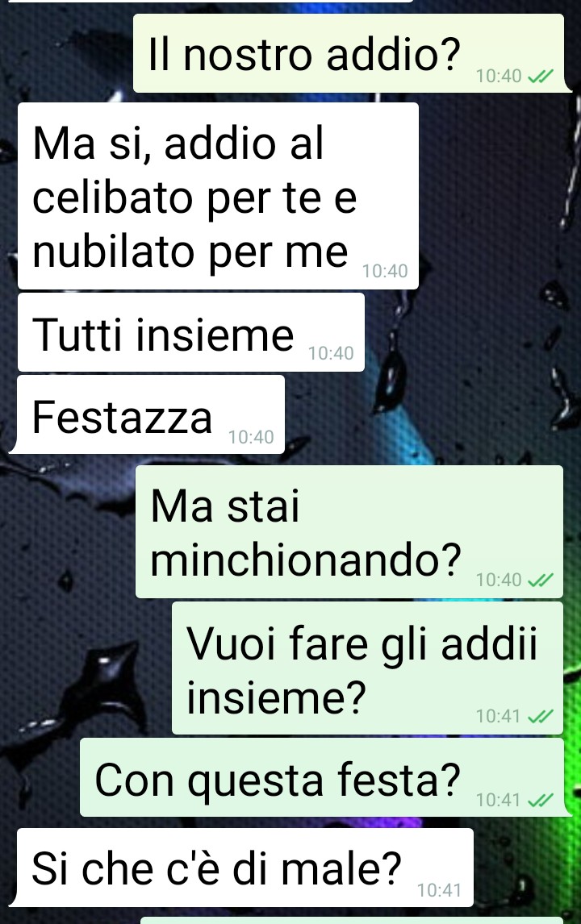The image size is (581, 924).
Task: Select the "Con questa festa?" message
Action: 322,777
